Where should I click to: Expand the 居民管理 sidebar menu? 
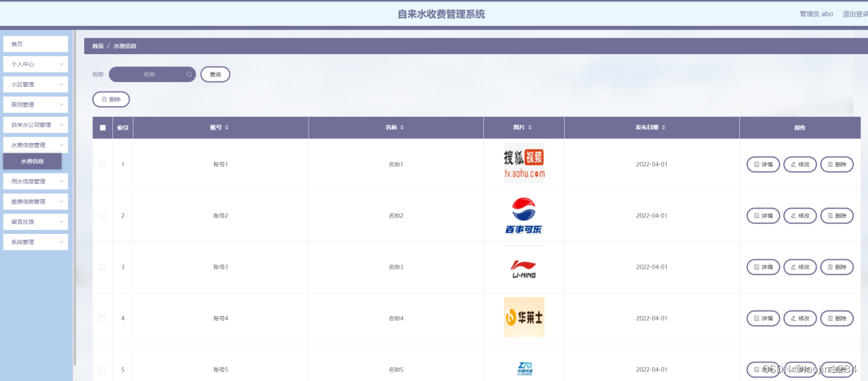[x=36, y=105]
